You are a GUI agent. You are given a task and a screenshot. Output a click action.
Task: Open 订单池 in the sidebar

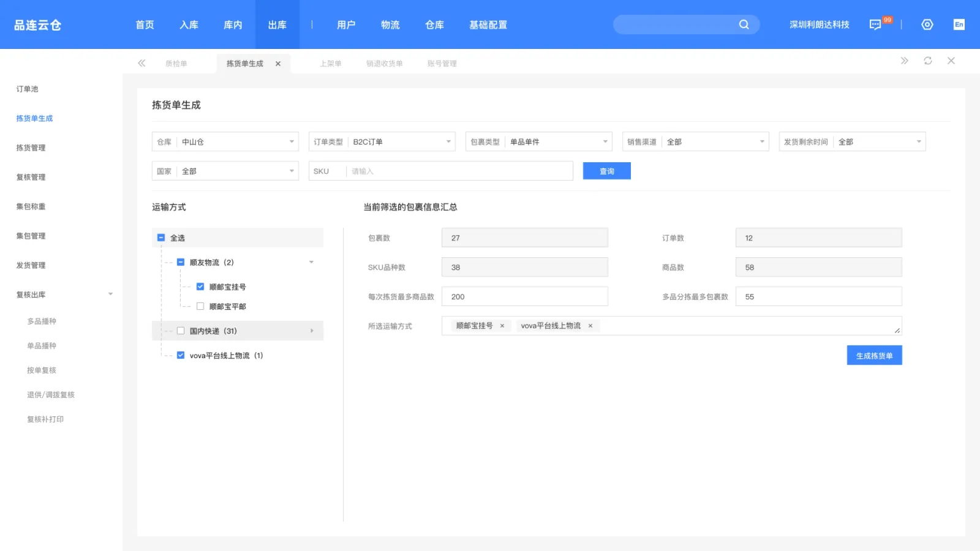tap(28, 89)
